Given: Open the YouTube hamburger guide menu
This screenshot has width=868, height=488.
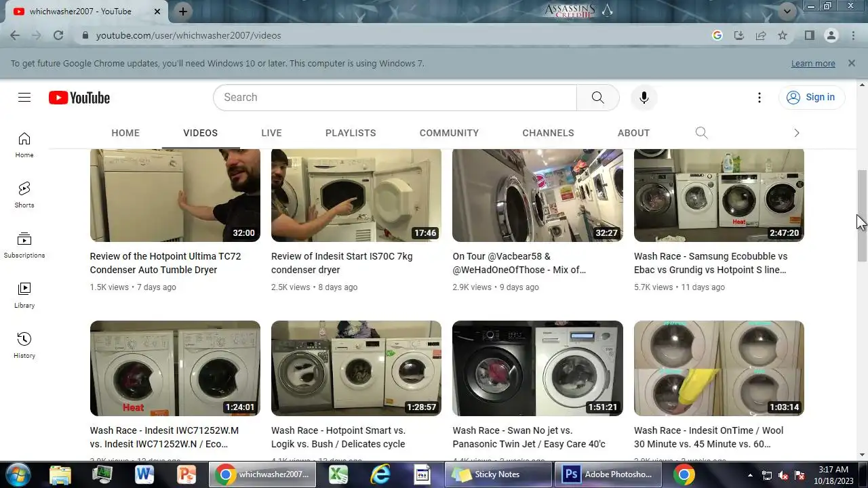Looking at the screenshot, I should (24, 98).
